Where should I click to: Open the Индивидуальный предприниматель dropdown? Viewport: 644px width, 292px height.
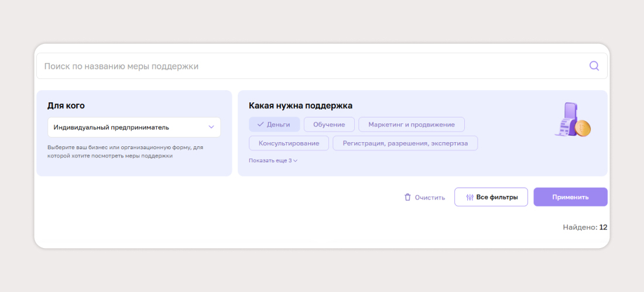pos(133,127)
